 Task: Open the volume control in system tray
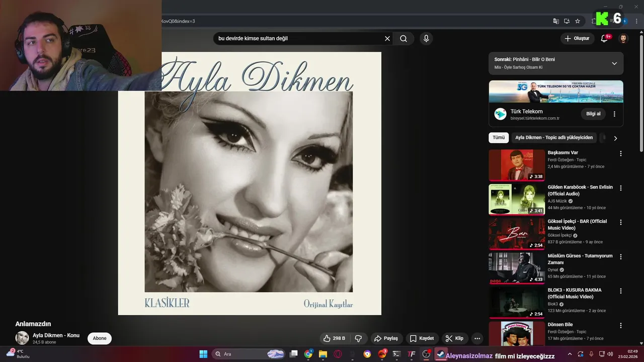(610, 354)
